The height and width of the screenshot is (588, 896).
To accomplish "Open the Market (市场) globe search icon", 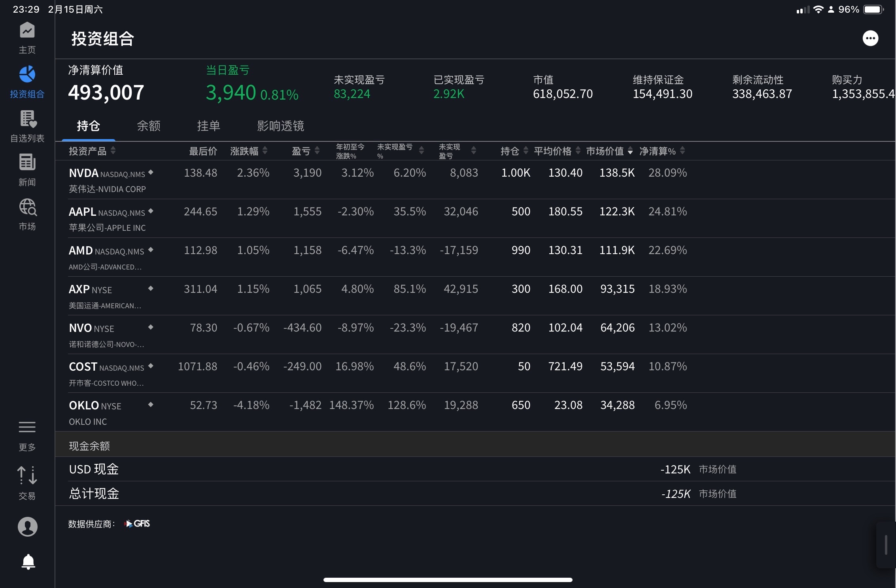I will pos(27,207).
